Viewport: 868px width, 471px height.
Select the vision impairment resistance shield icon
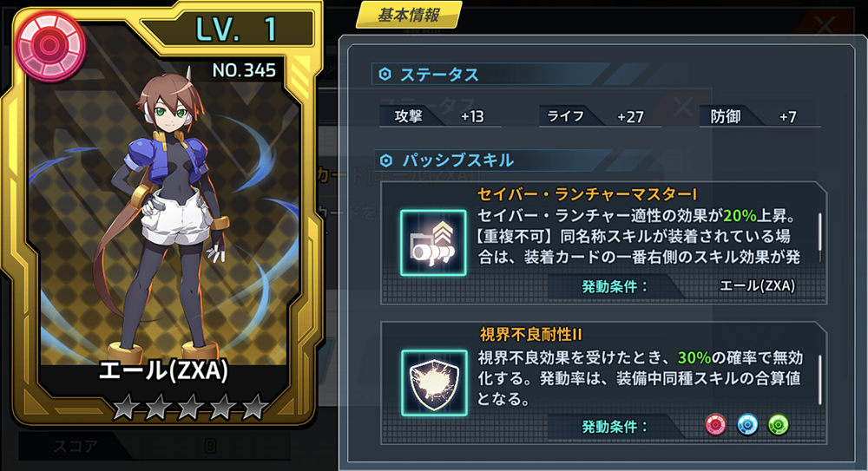coord(434,383)
